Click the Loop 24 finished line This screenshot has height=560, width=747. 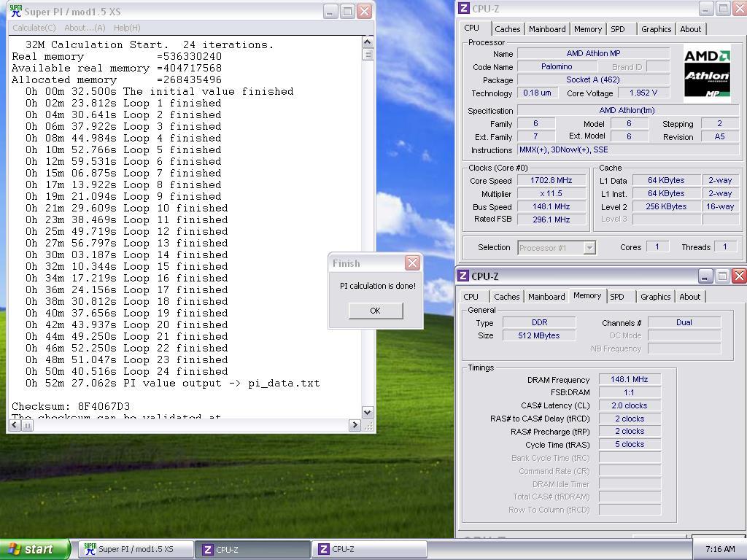[126, 371]
